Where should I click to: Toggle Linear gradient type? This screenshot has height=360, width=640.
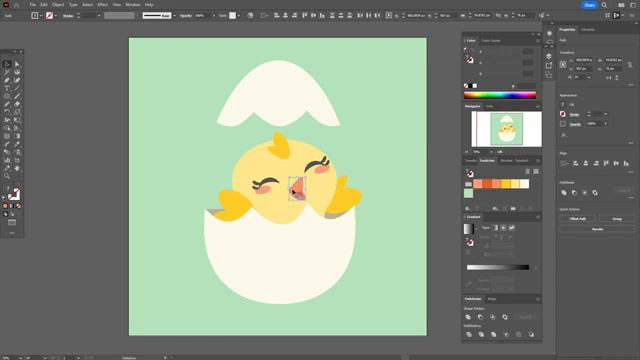[x=495, y=228]
